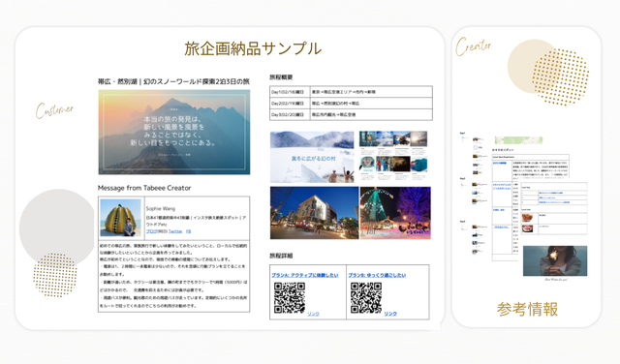620x364 pixels.
Task: Open the プランA アクティブに体験したい link
Action: click(x=305, y=275)
